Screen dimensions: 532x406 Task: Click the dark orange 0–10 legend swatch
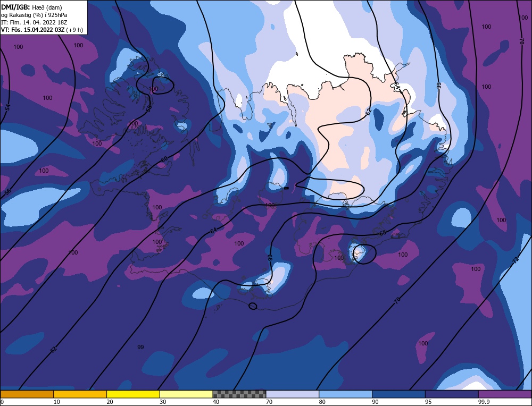(x=27, y=394)
